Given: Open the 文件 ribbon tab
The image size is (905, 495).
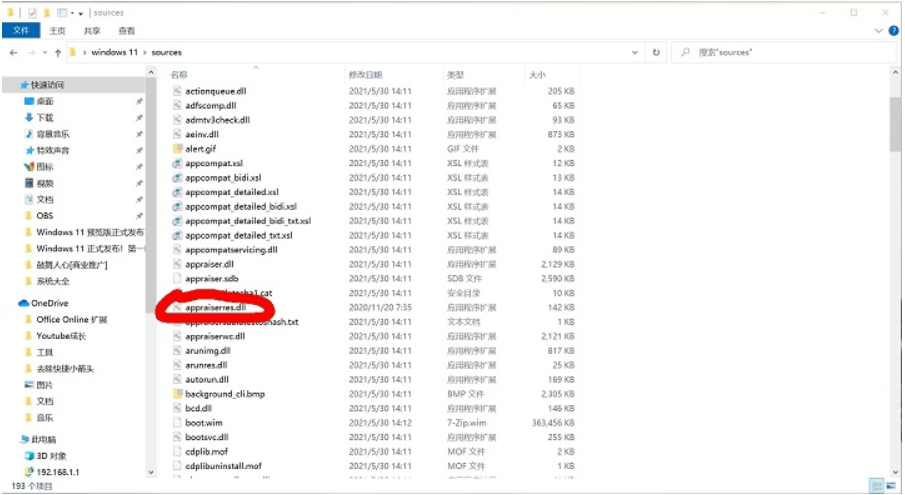Looking at the screenshot, I should tap(21, 31).
